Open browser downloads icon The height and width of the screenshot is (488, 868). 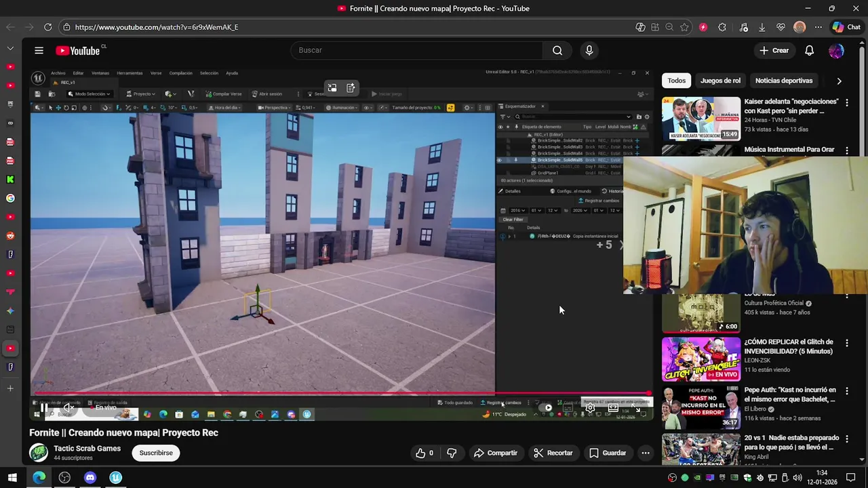click(x=762, y=27)
